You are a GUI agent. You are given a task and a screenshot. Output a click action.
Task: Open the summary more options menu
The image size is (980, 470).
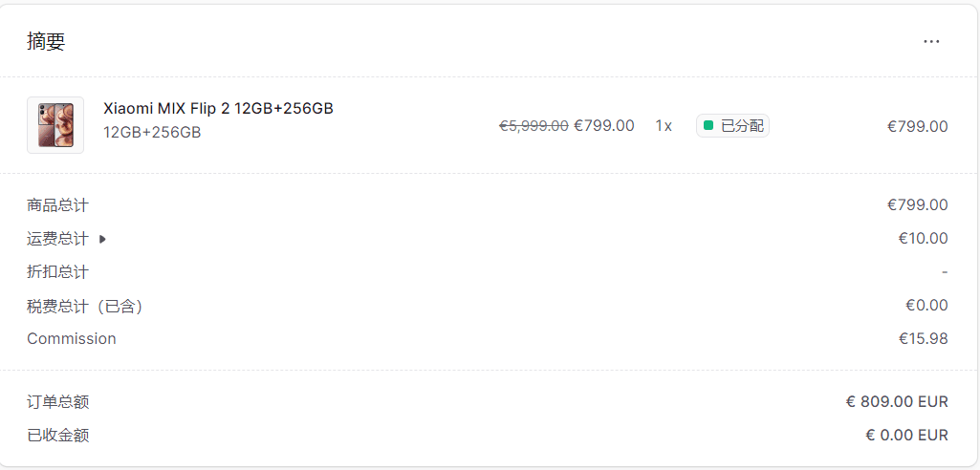coord(931,42)
